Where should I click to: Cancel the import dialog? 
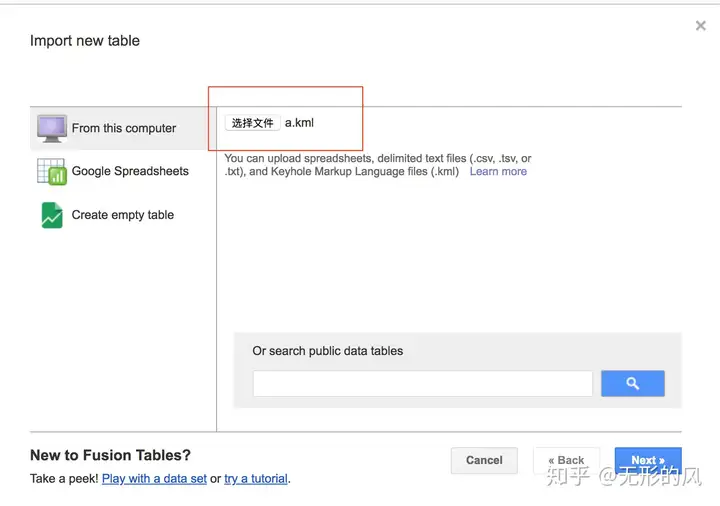[x=484, y=460]
